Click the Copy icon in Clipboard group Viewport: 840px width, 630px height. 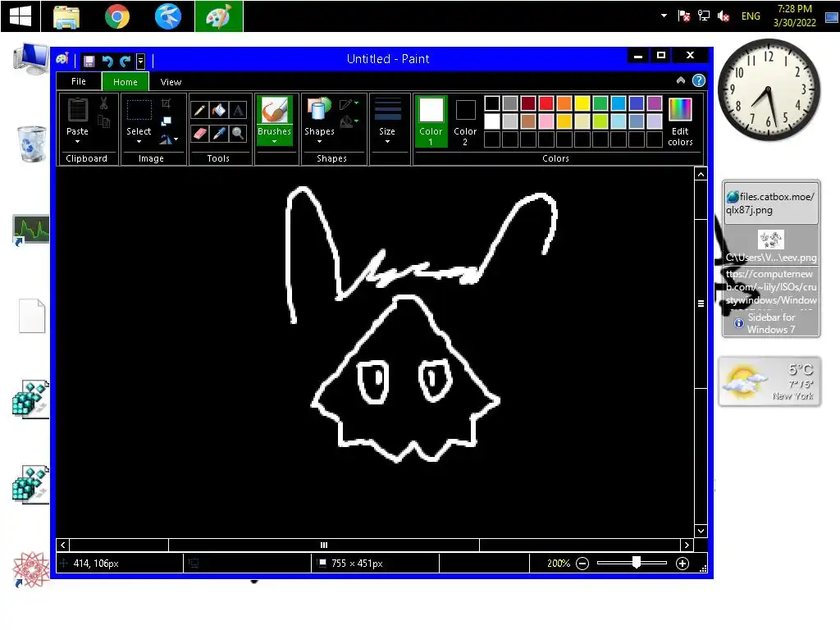click(104, 122)
